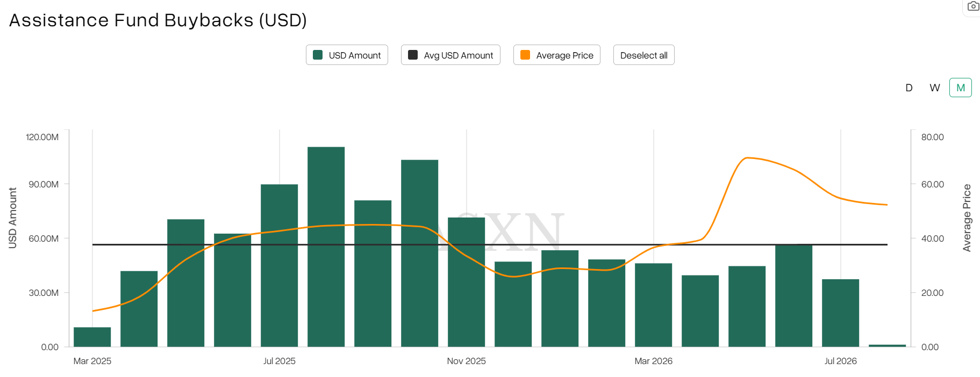Toggle the Avg USD Amount series

(450, 55)
